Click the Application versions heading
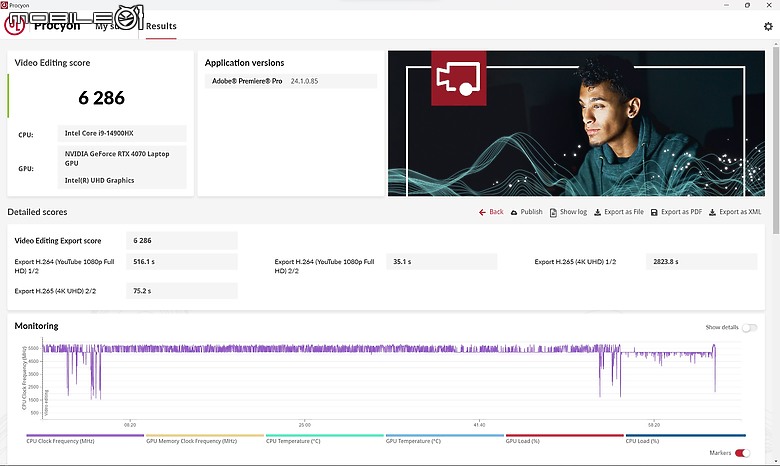Screen dimensions: 780x466 click(244, 63)
